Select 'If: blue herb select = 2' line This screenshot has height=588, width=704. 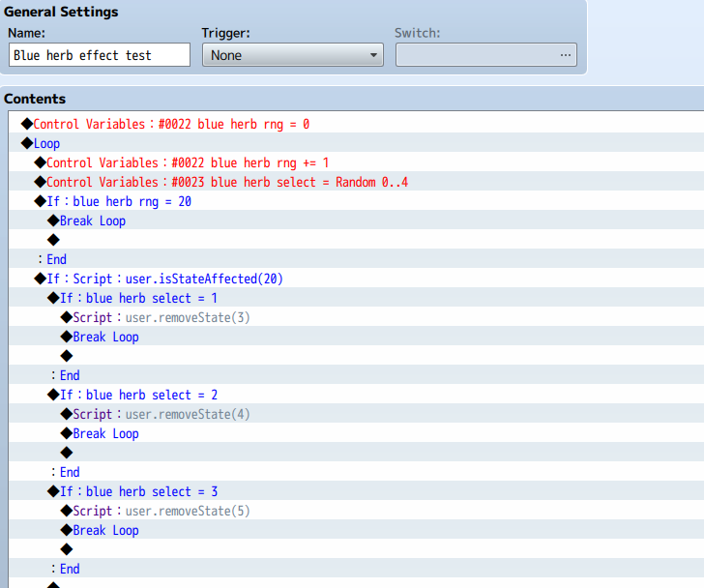tap(357, 394)
